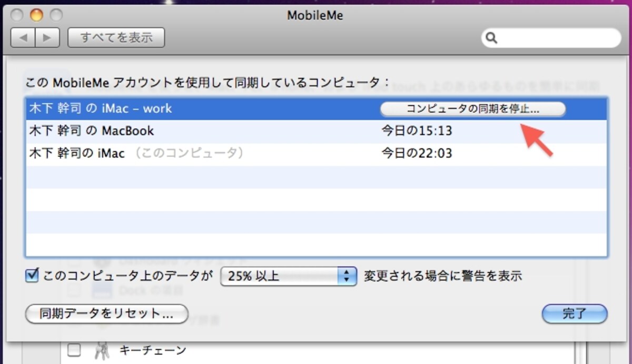The image size is (632, 364).
Task: Click the すべてを表示 button
Action: [116, 38]
